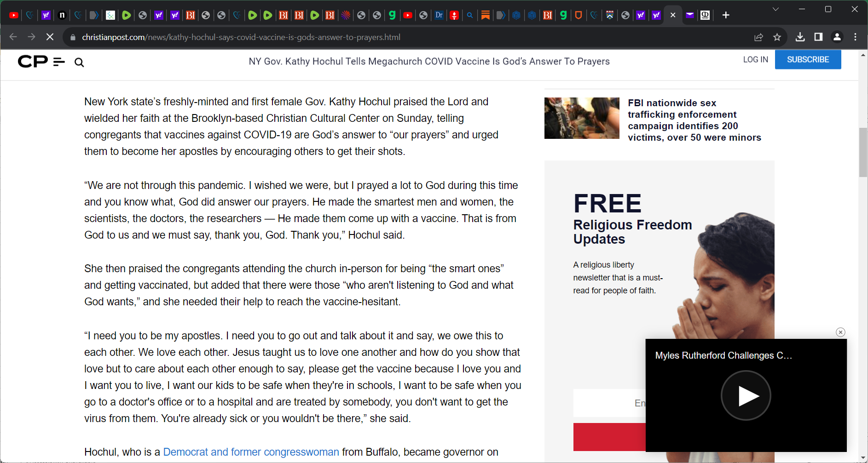Switch to the crest emblem tab
This screenshot has width=868, height=463.
coord(610,15)
